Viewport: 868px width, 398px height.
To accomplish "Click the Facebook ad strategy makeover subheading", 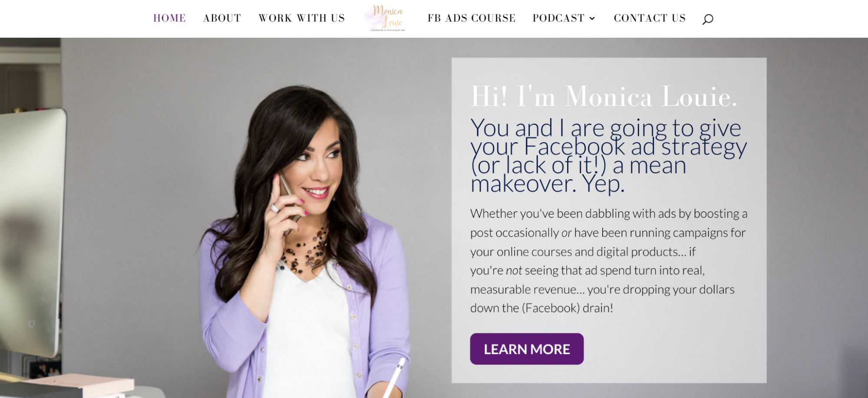I will [x=608, y=155].
